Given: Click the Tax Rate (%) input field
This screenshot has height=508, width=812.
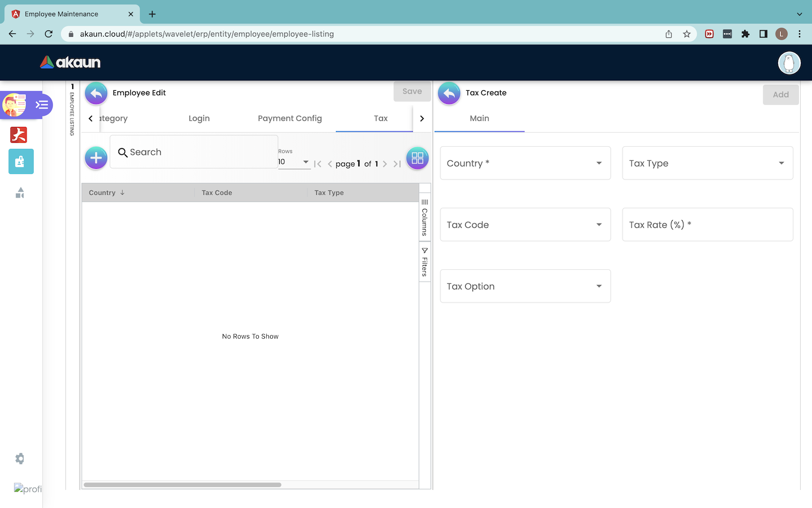Looking at the screenshot, I should click(707, 225).
